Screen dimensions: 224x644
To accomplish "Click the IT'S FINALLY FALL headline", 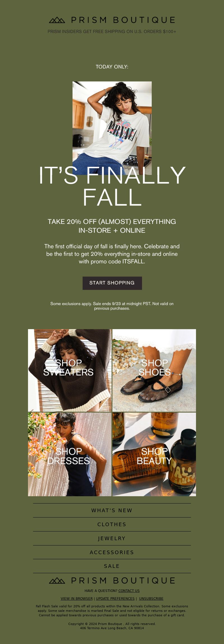I will [x=112, y=186].
